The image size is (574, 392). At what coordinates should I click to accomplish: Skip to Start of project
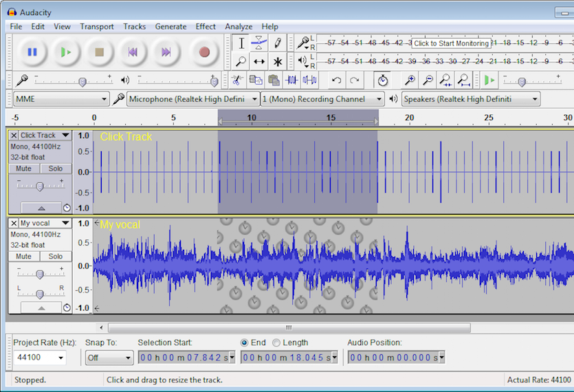(133, 52)
